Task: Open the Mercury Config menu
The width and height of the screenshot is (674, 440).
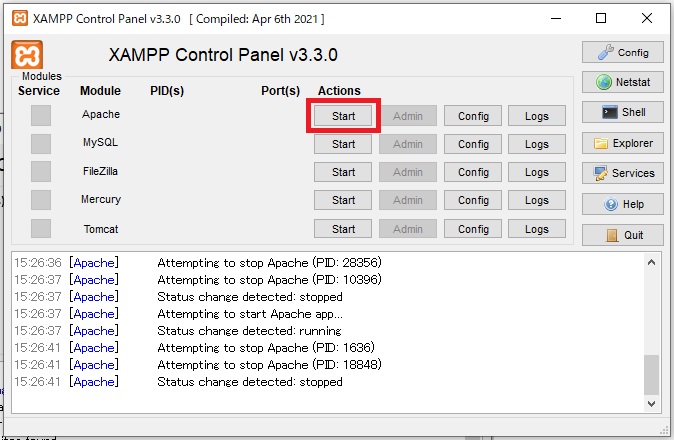Action: (473, 200)
